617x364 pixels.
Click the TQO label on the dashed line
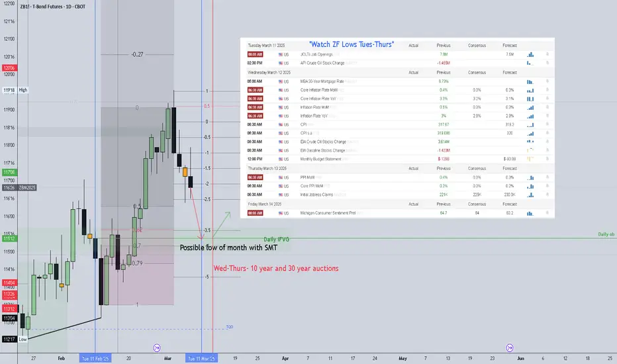(230, 327)
